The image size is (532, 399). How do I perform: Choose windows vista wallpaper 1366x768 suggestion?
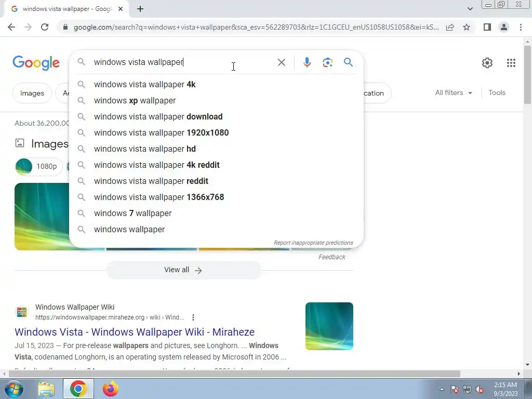[x=216, y=197]
